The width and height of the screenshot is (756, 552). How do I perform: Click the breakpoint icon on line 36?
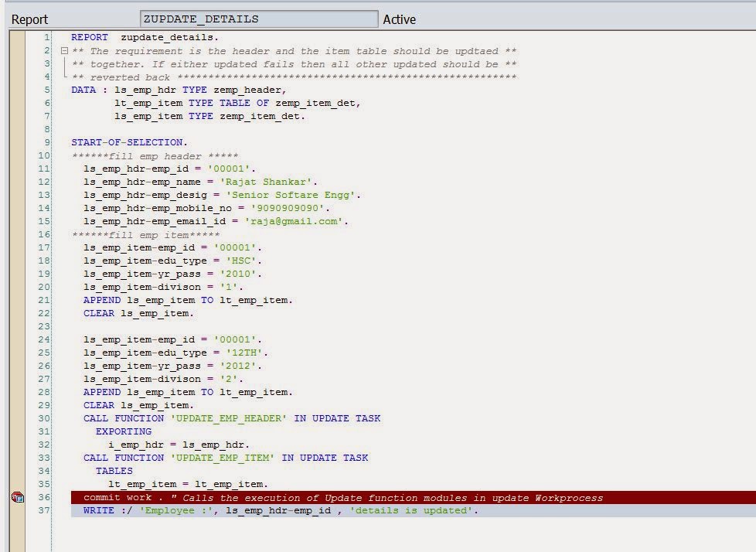tap(17, 498)
